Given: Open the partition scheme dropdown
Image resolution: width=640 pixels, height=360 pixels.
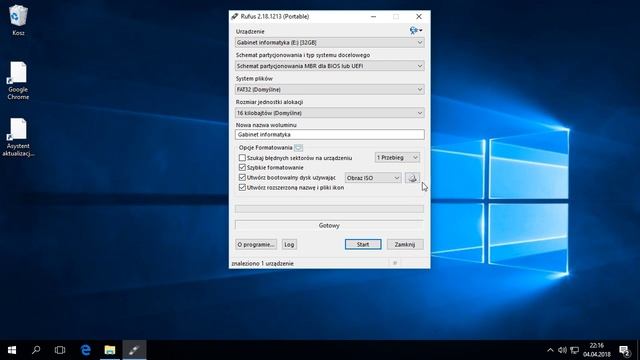Looking at the screenshot, I should tap(329, 66).
